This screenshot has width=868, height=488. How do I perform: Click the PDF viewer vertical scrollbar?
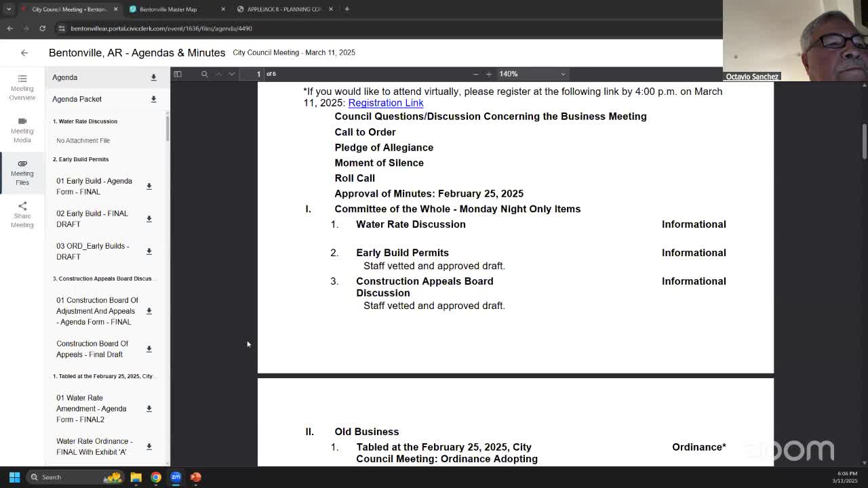click(x=864, y=142)
